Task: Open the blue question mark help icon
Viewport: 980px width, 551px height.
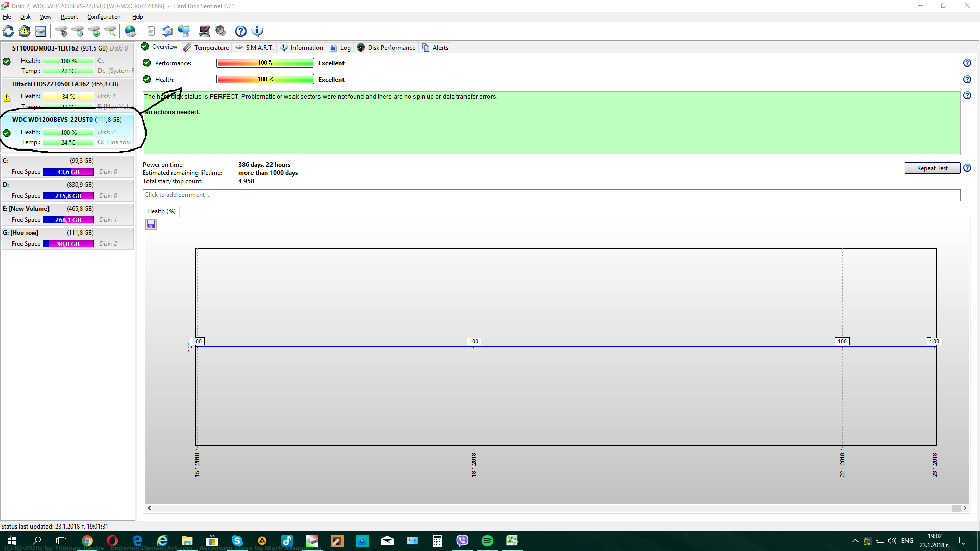Action: 241,31
